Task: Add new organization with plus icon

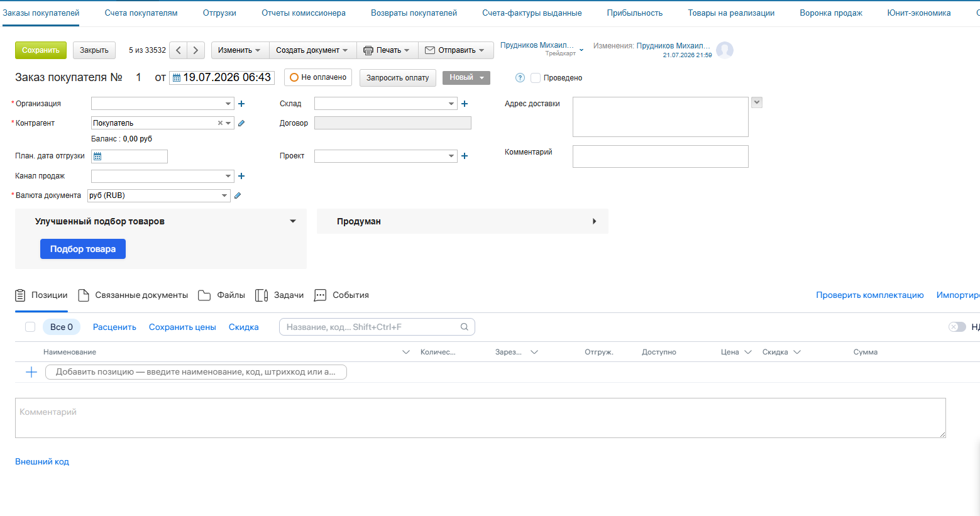Action: [x=241, y=104]
